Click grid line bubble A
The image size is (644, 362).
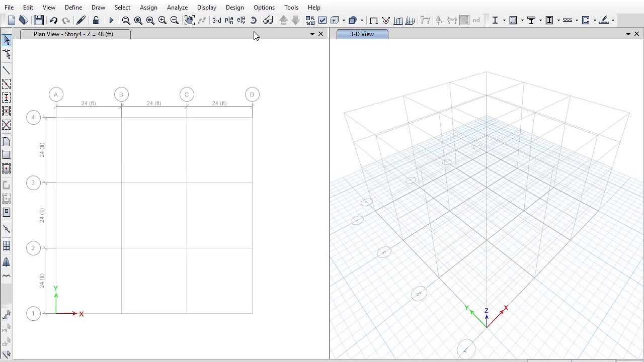[x=56, y=95]
